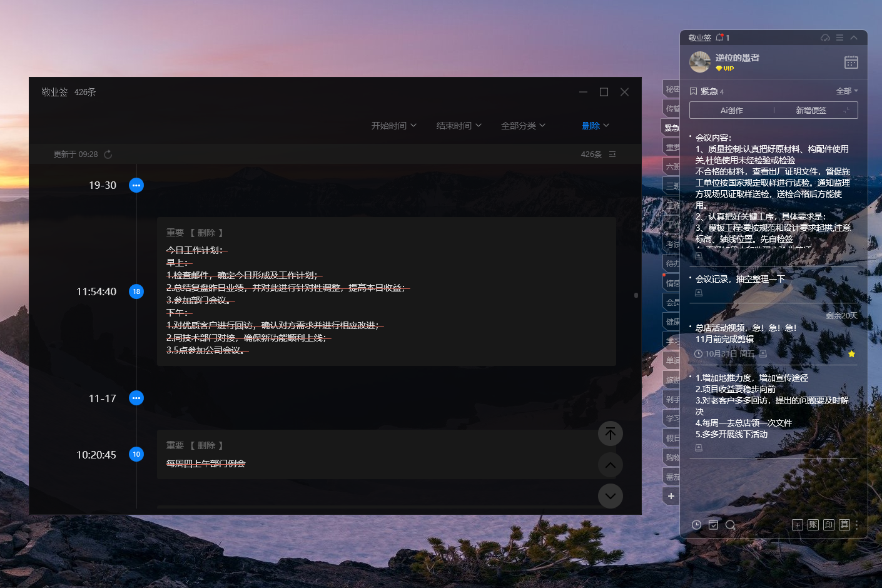Open the notification bell in the header
Viewport: 882px width, 588px height.
click(x=719, y=38)
